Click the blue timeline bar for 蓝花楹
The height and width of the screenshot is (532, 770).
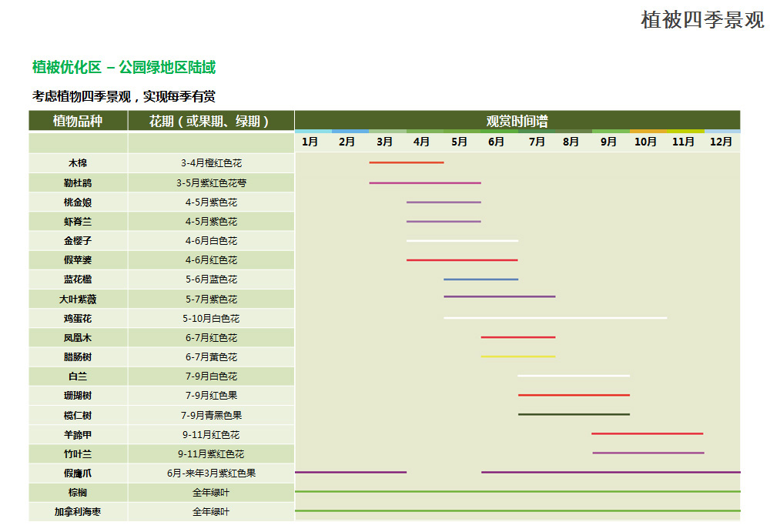point(480,279)
